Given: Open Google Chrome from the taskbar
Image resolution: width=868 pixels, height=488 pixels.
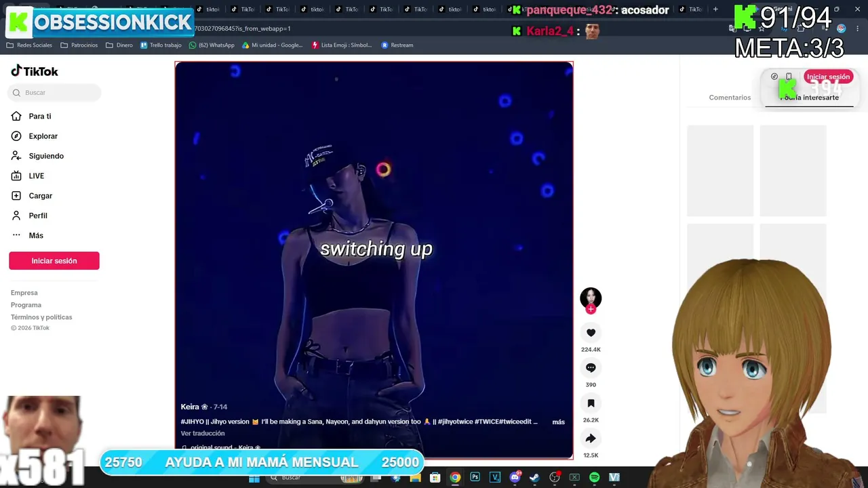Looking at the screenshot, I should pos(455,478).
